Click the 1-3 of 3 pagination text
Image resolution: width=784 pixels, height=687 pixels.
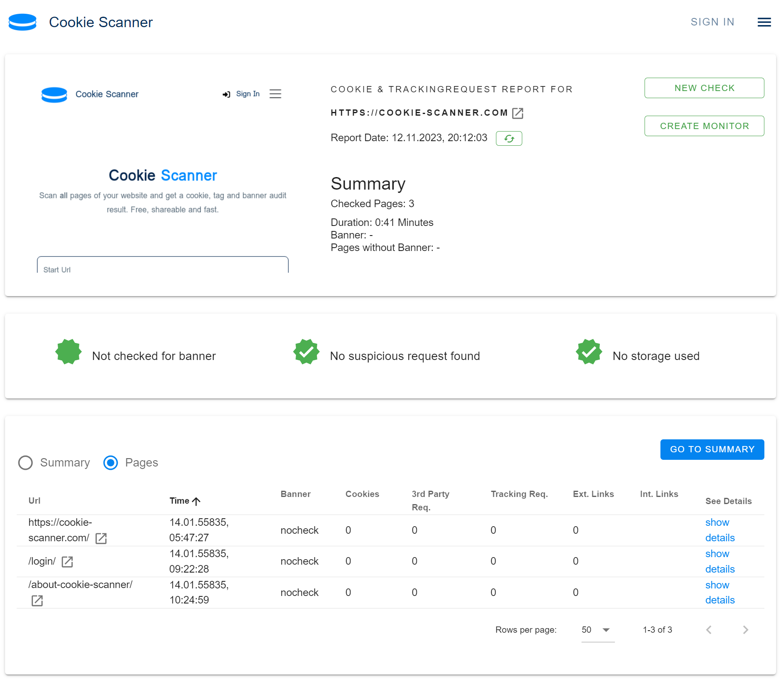(x=658, y=630)
